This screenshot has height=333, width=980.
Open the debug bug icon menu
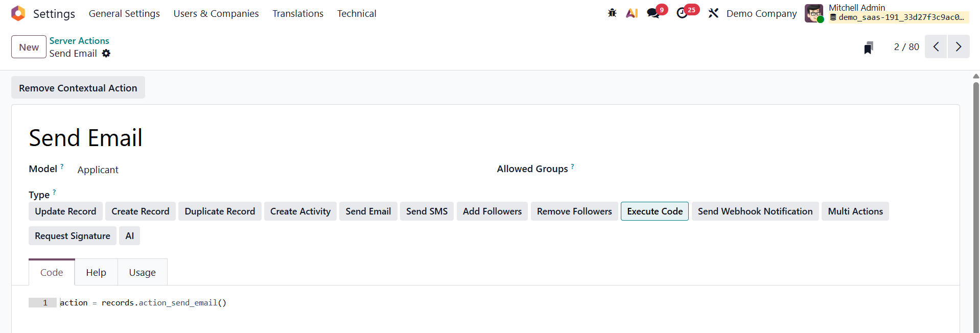click(612, 13)
